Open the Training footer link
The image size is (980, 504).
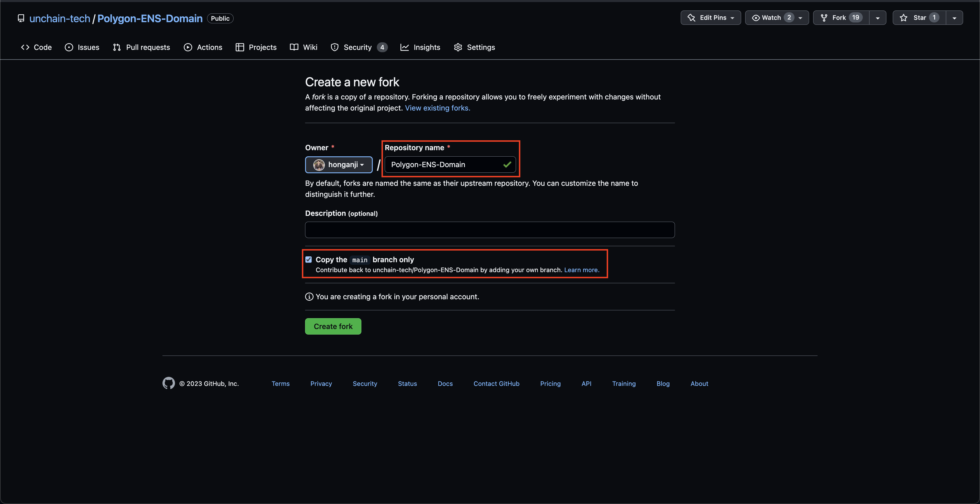click(624, 384)
